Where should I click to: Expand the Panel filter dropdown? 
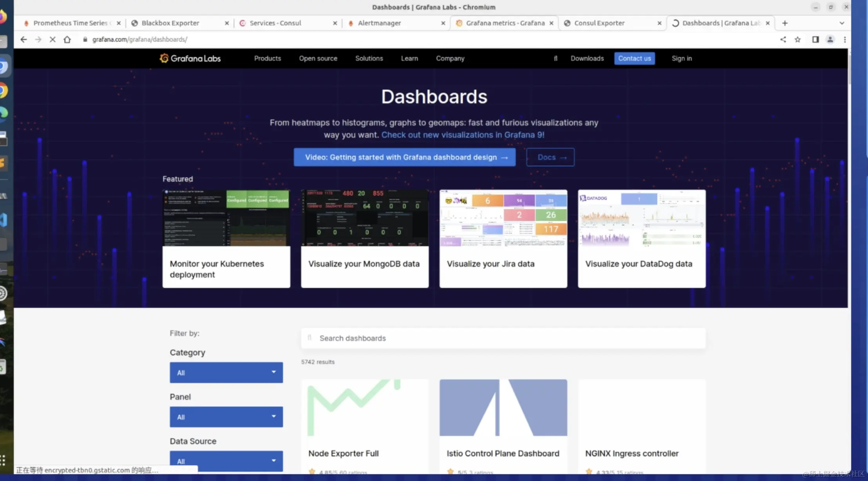(x=226, y=417)
